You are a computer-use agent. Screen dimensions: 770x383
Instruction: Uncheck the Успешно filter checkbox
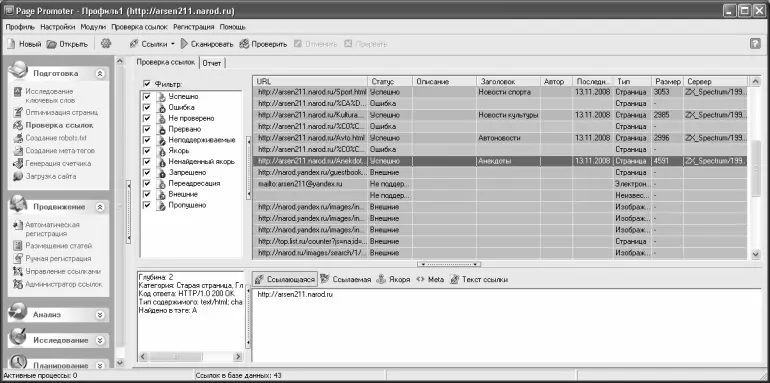(146, 97)
